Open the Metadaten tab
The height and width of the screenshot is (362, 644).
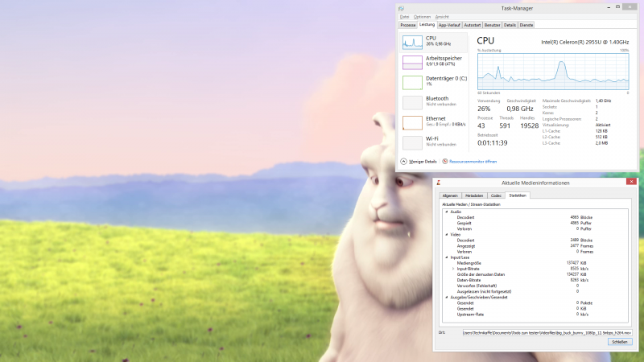point(474,195)
